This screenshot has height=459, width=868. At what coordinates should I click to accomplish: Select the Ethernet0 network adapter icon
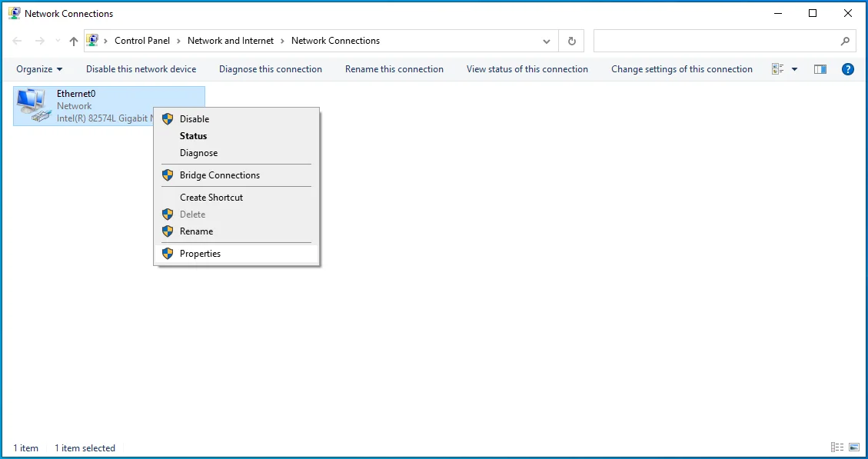tap(33, 106)
